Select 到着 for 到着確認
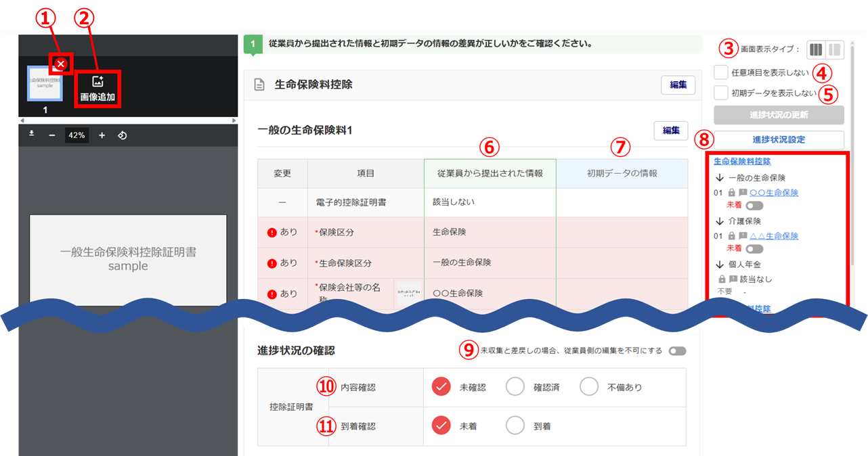 [x=515, y=426]
